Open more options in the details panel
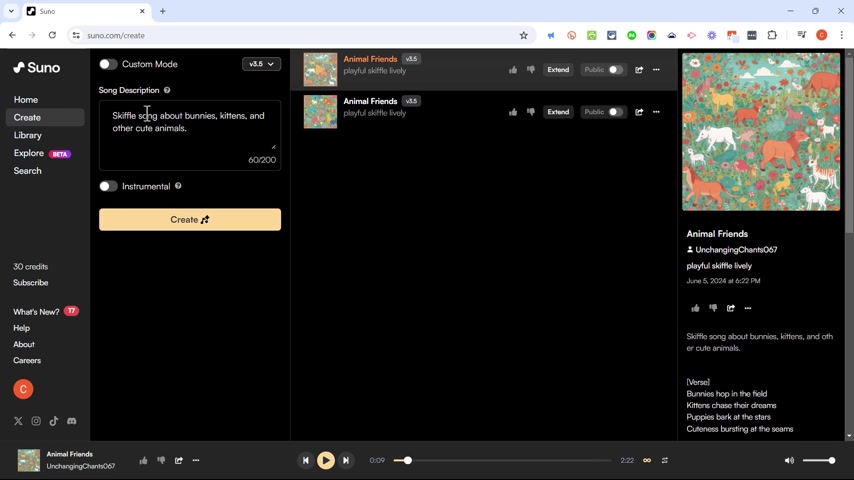Image resolution: width=854 pixels, height=480 pixels. tap(748, 308)
